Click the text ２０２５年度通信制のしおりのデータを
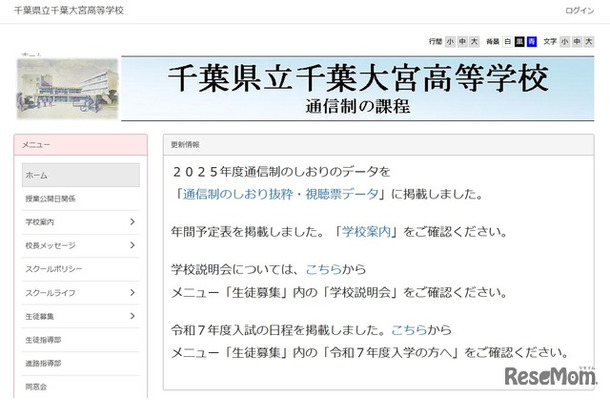The width and height of the screenshot is (610, 400). click(x=281, y=172)
